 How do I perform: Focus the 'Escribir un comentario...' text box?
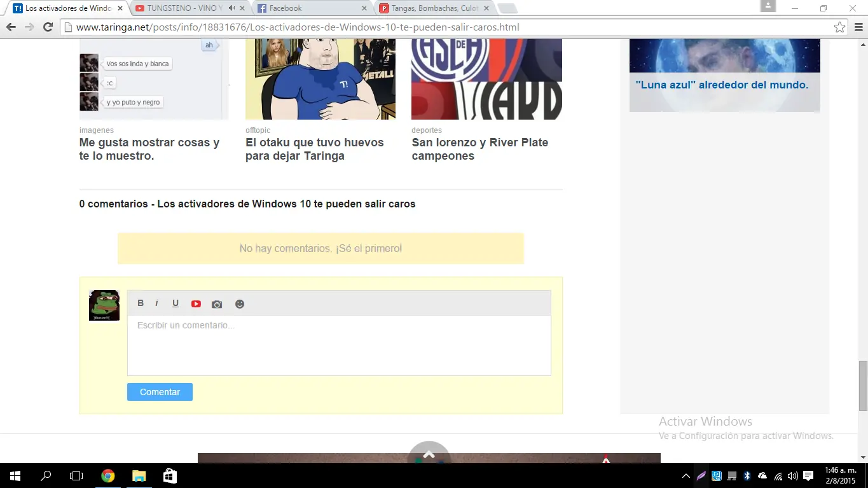click(339, 345)
